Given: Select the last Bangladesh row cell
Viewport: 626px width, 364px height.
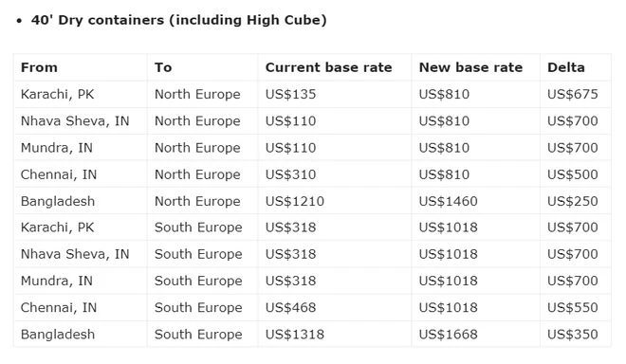Looking at the screenshot, I should (58, 335).
